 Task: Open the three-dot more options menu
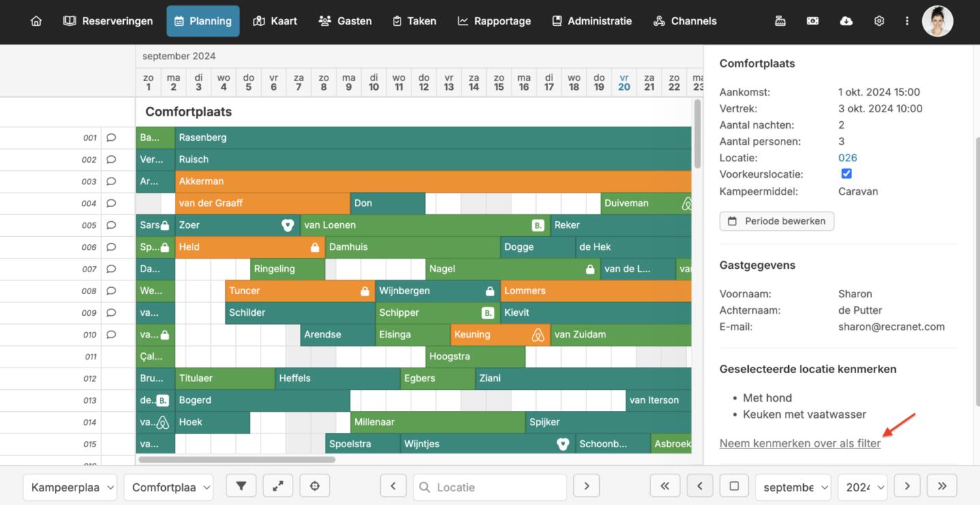pyautogui.click(x=907, y=21)
